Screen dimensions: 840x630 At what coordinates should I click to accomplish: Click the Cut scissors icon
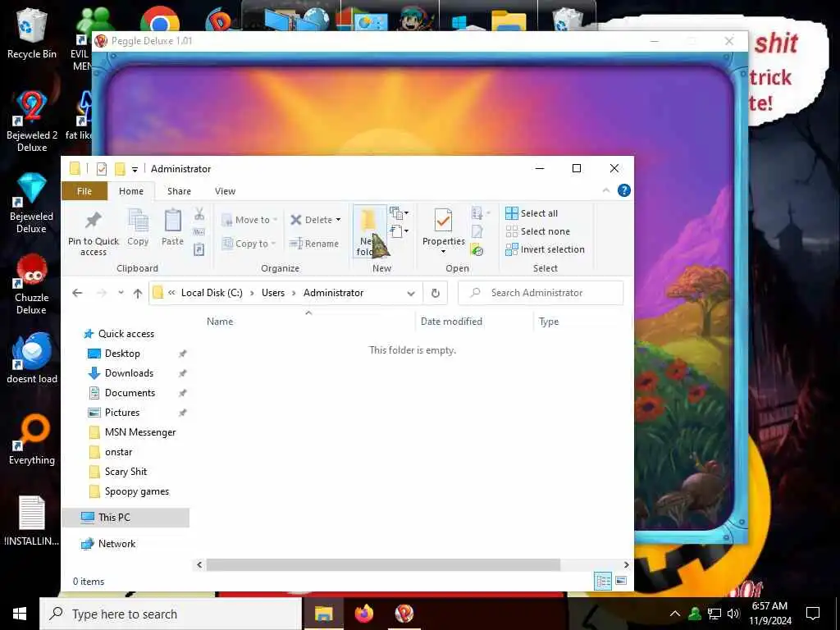click(x=199, y=214)
